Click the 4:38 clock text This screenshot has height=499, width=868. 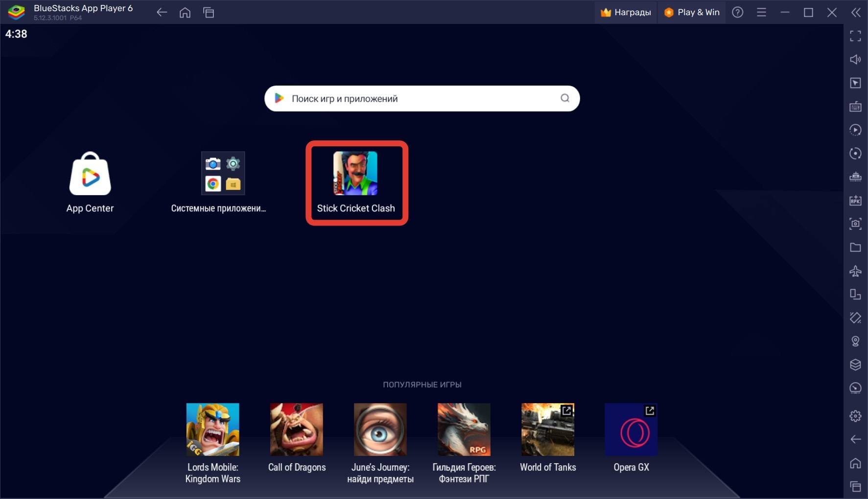(16, 34)
